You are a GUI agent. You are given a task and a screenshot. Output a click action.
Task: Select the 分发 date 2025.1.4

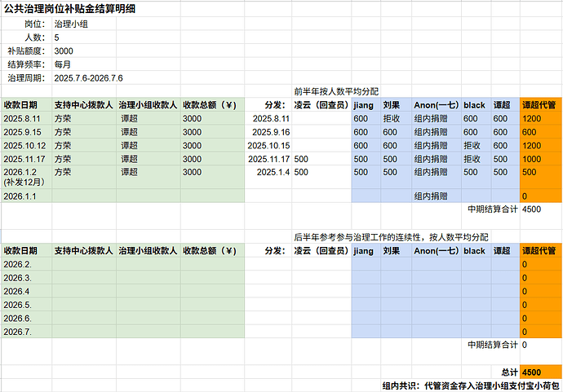click(273, 172)
